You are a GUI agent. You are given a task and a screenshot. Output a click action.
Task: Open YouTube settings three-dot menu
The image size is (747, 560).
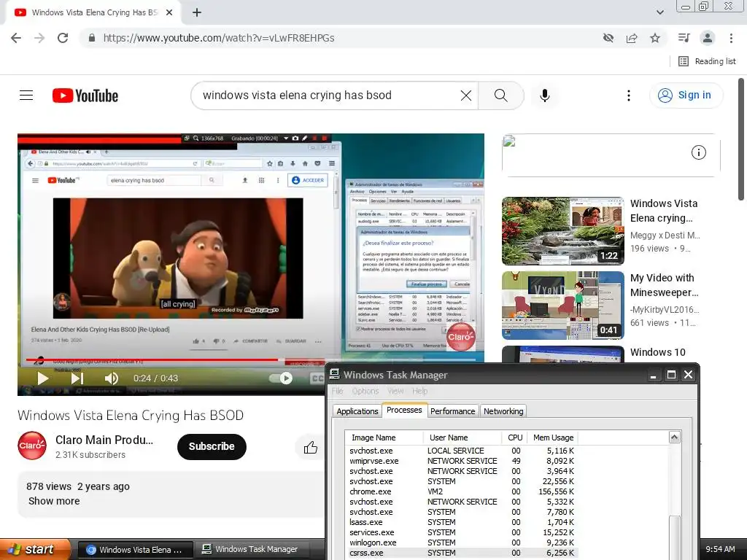(629, 96)
